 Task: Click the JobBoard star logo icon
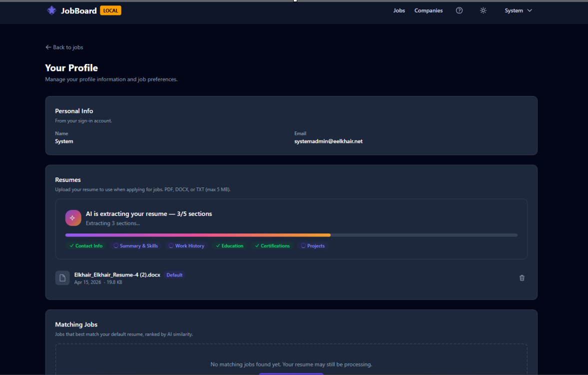coord(51,10)
